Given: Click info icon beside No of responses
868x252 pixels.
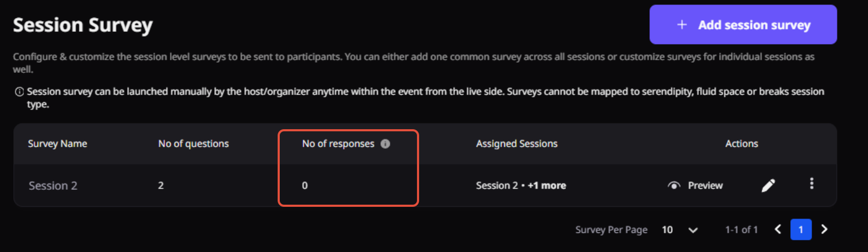Looking at the screenshot, I should pyautogui.click(x=386, y=144).
